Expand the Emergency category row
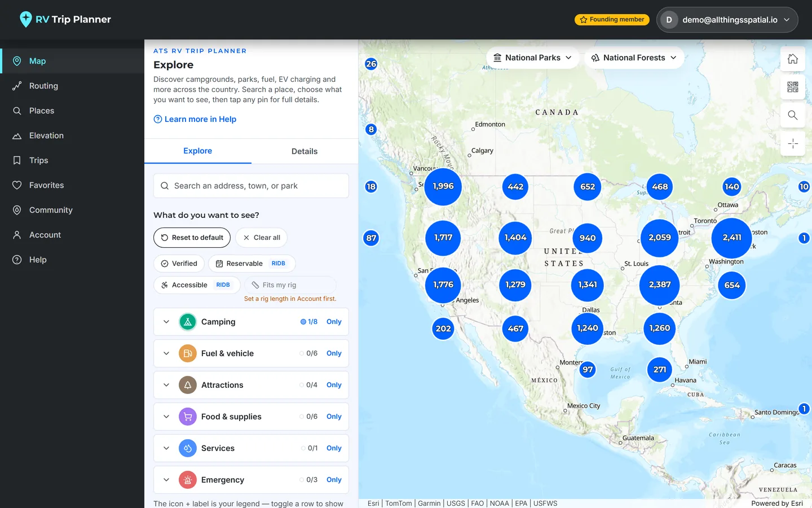This screenshot has width=812, height=508. click(166, 480)
